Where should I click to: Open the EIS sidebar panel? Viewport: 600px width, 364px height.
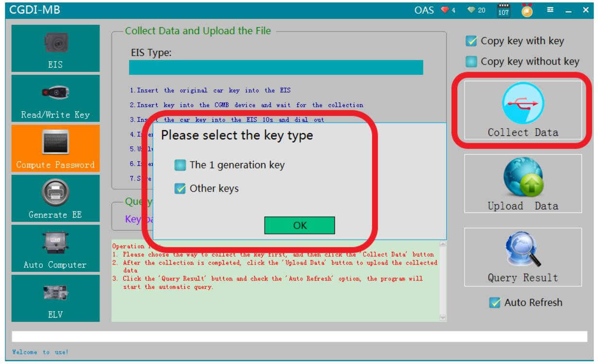tap(55, 49)
